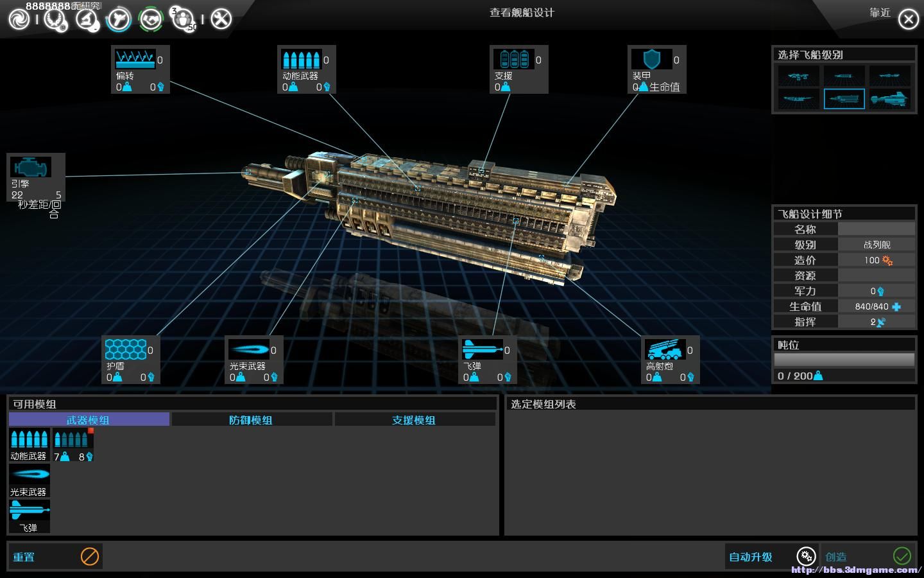Select the 引擎 engine slot icon

[30, 167]
